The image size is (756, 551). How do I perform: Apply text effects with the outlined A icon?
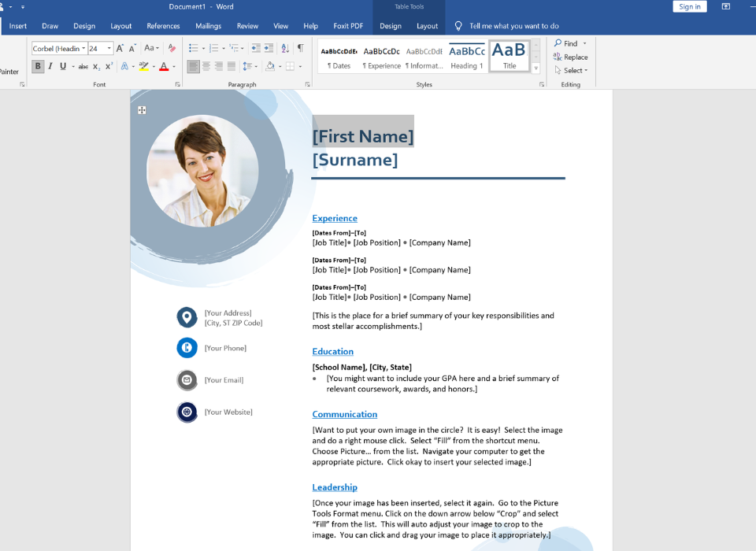tap(124, 67)
